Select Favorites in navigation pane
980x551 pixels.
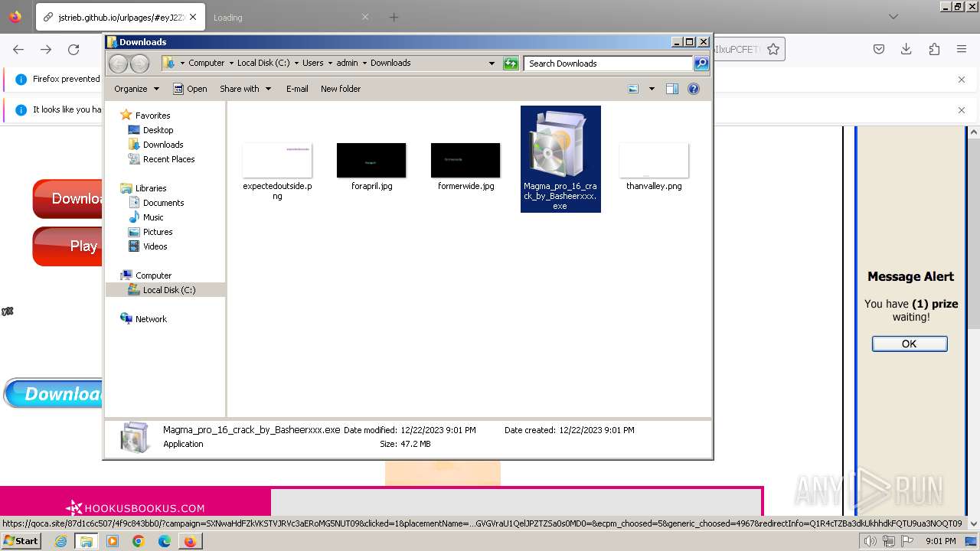tap(152, 116)
